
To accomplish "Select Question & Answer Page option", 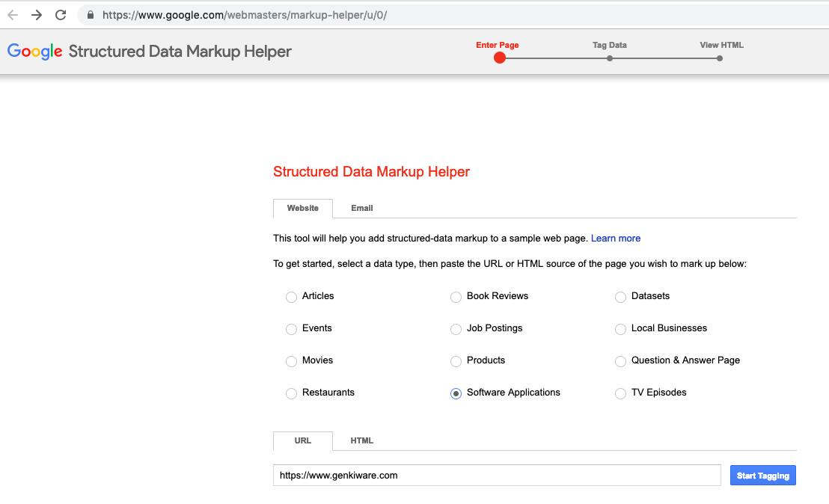I will tap(620, 361).
